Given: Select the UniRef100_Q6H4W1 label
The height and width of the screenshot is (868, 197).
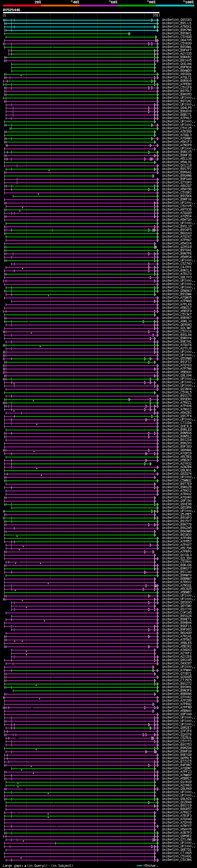Looking at the screenshot, I should tap(177, 450).
